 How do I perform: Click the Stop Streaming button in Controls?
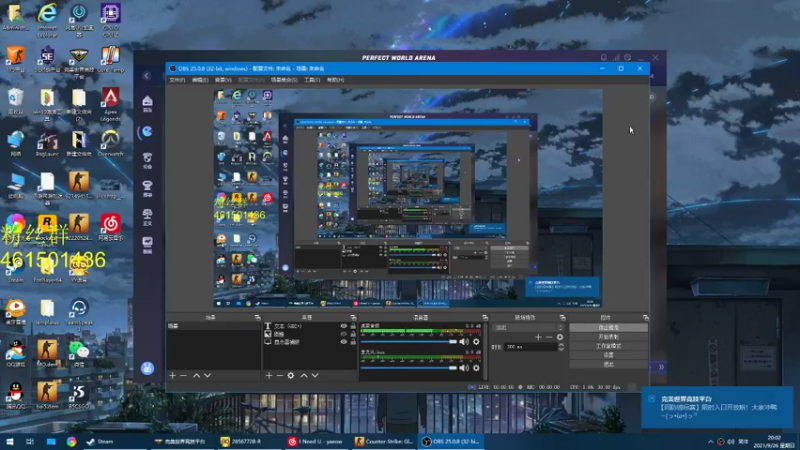[x=609, y=328]
